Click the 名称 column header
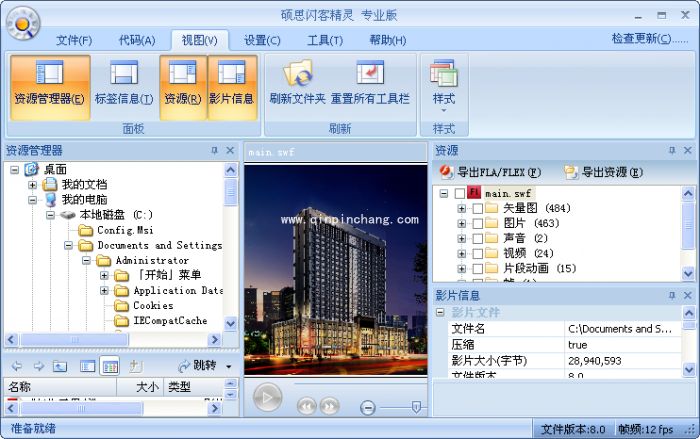The height and width of the screenshot is (439, 700). coord(60,387)
